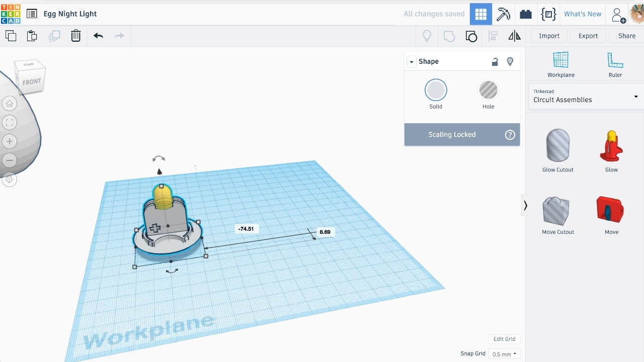Set shape to Hole
This screenshot has height=362, width=644.
point(488,90)
